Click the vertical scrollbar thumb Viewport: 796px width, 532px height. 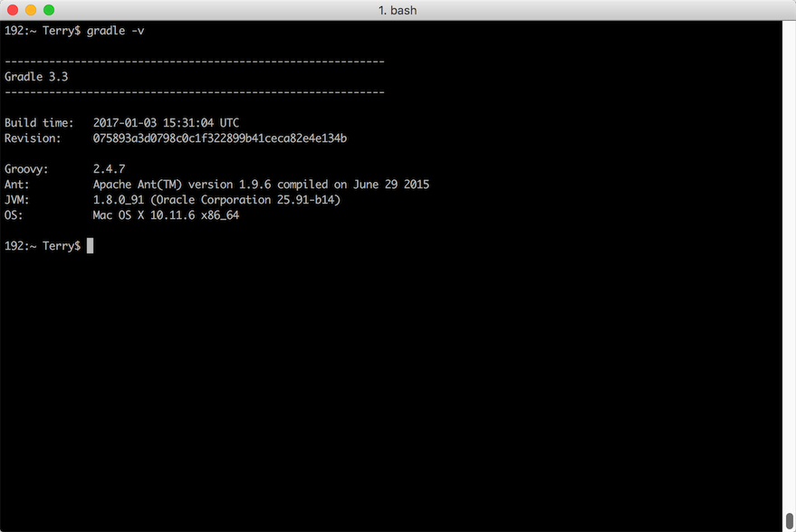(790, 521)
